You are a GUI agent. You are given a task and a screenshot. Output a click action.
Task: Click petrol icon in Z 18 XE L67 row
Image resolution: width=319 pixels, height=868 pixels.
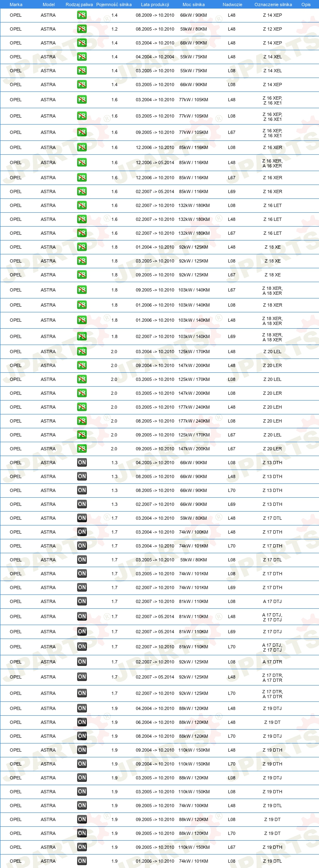click(x=82, y=275)
